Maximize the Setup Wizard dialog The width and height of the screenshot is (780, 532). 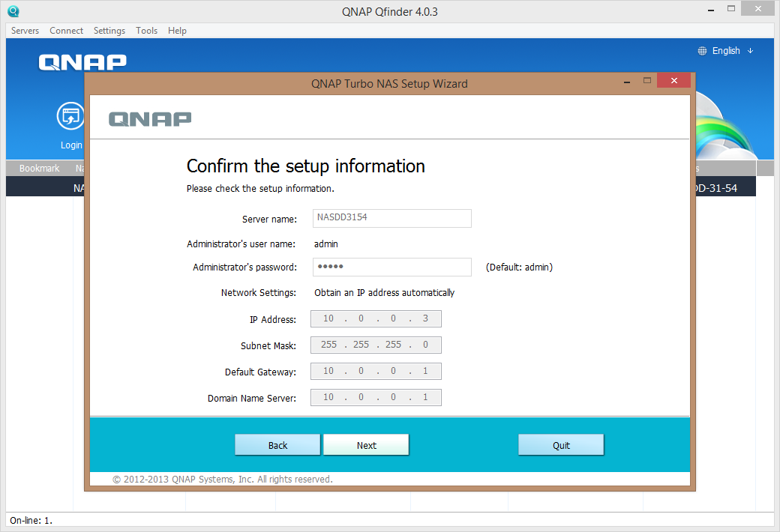point(647,80)
